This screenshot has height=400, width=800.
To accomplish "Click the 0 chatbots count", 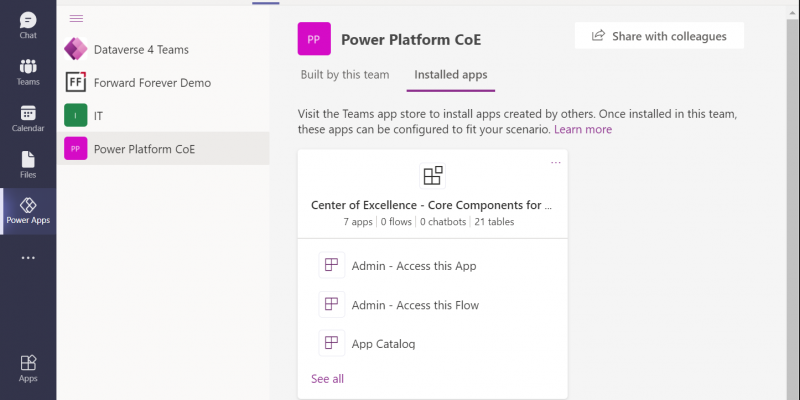I will click(x=443, y=222).
